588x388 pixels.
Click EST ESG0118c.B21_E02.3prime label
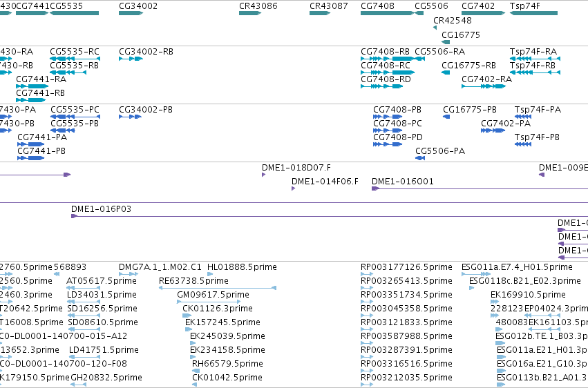point(525,281)
